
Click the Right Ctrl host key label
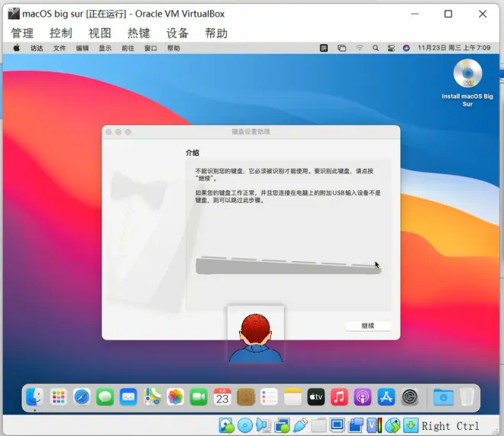coord(450,426)
